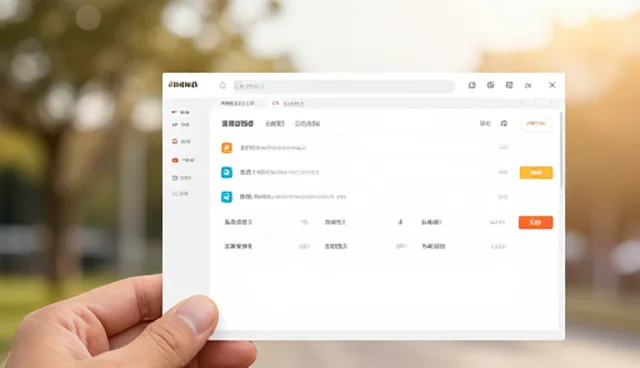Image resolution: width=640 pixels, height=368 pixels.
Task: Open the third sidebar item with the red square icon
Action: pos(181,141)
